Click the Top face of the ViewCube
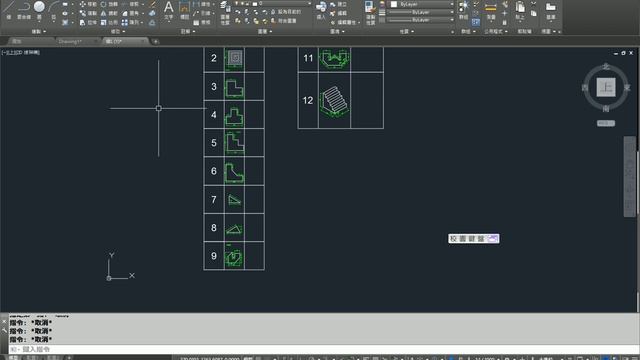The height and width of the screenshot is (360, 640). click(606, 87)
